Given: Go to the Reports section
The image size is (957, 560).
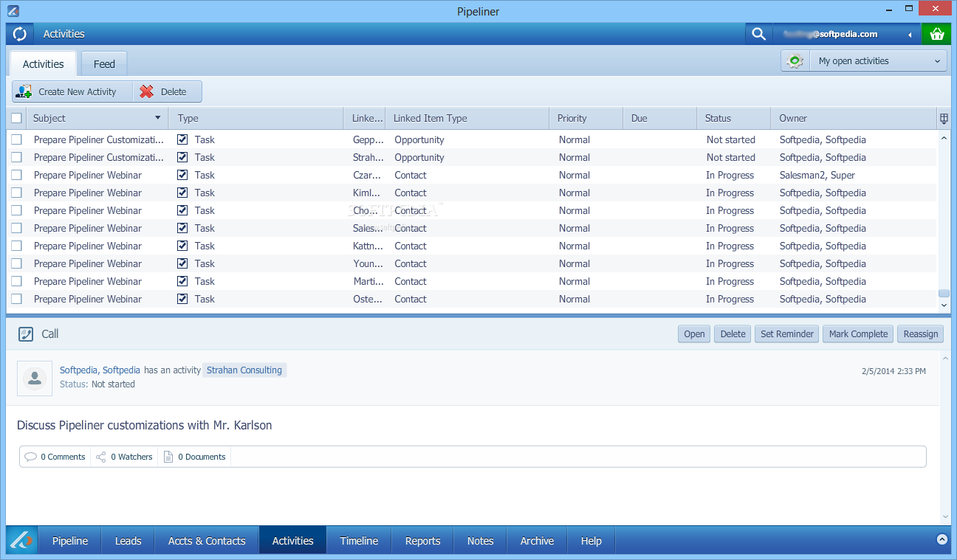Looking at the screenshot, I should tap(422, 541).
